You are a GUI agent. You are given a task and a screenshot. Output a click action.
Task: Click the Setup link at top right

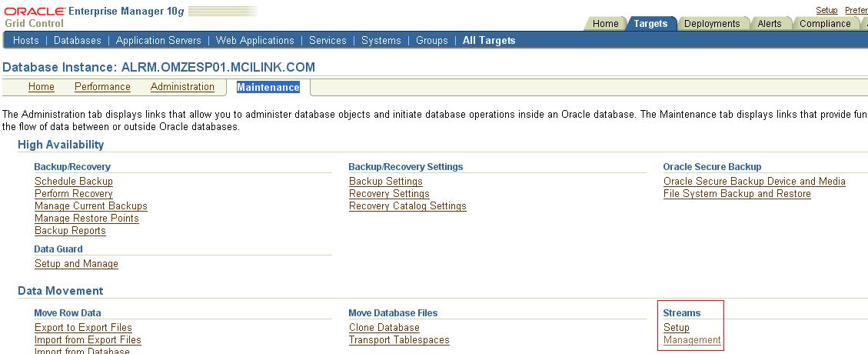tap(826, 10)
